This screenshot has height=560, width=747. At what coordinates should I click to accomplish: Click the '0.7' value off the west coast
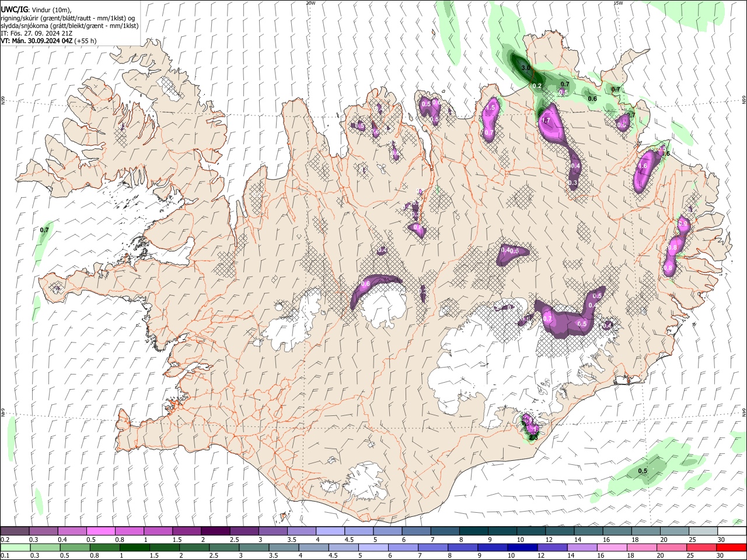pos(44,230)
